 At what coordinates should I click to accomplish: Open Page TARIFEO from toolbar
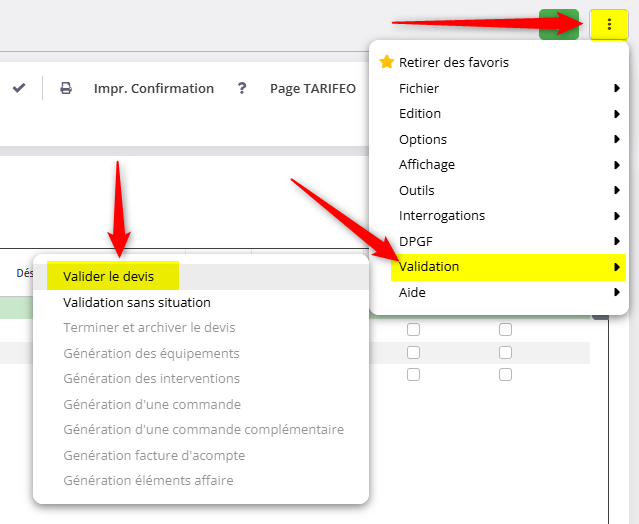point(313,88)
